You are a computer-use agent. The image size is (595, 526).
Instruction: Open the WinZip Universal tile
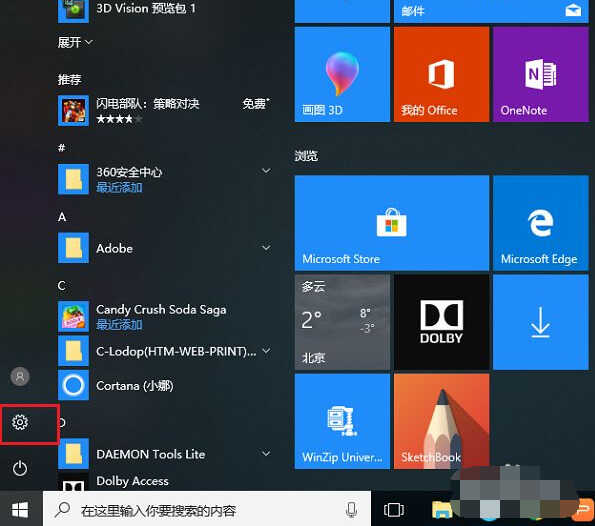pyautogui.click(x=342, y=421)
